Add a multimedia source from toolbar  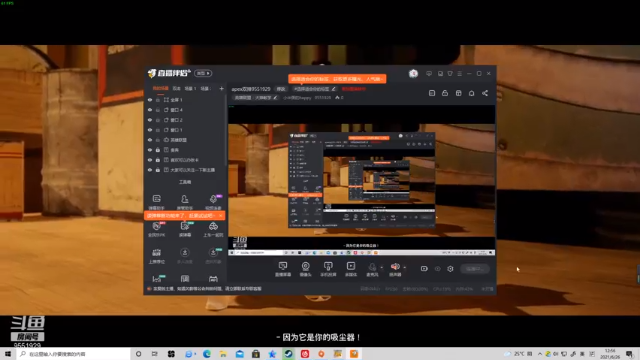[x=351, y=269]
